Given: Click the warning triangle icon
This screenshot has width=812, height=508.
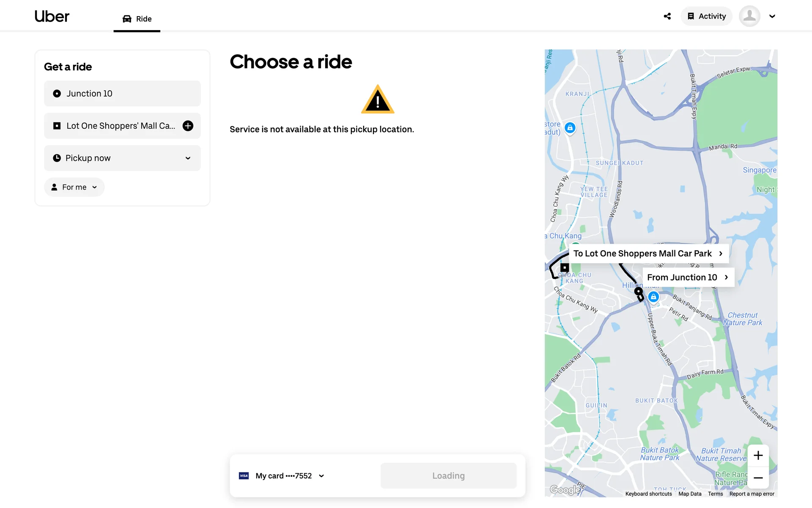Looking at the screenshot, I should pos(378,100).
